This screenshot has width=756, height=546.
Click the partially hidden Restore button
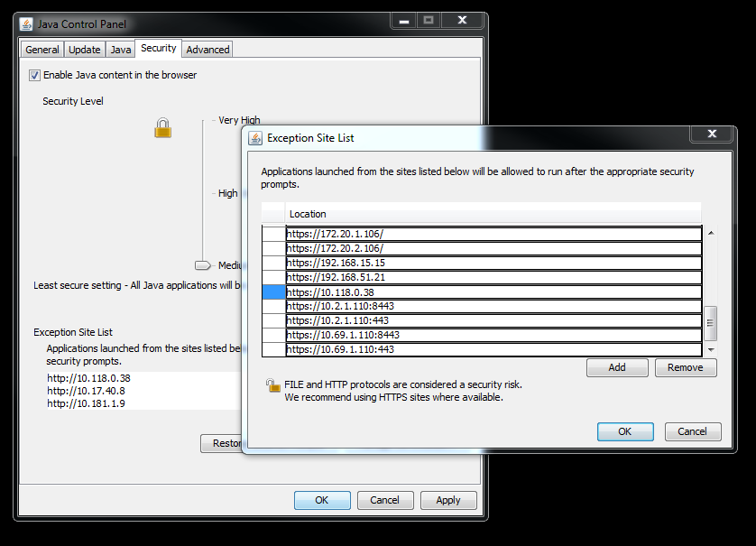pos(221,443)
